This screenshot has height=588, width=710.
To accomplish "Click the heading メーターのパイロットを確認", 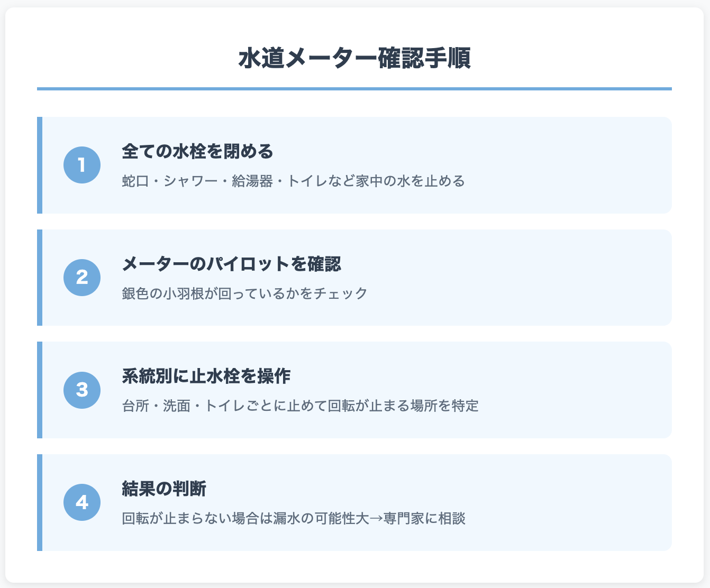I will tap(231, 263).
